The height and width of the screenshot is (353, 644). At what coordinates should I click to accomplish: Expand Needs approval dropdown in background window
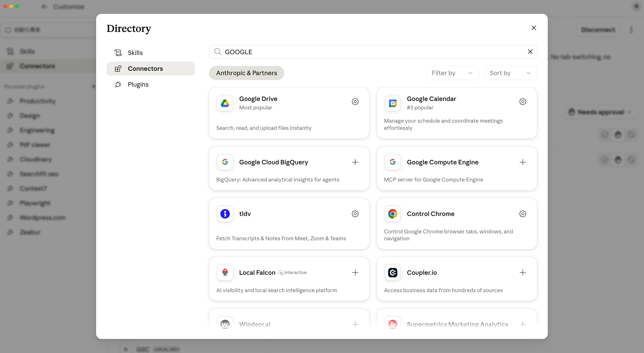point(600,112)
